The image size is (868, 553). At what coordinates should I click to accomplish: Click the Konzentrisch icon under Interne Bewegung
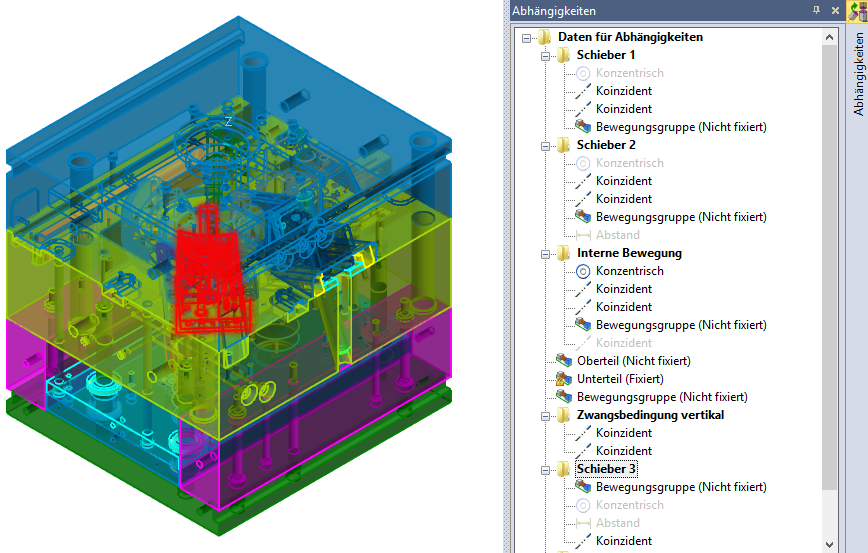(x=583, y=271)
